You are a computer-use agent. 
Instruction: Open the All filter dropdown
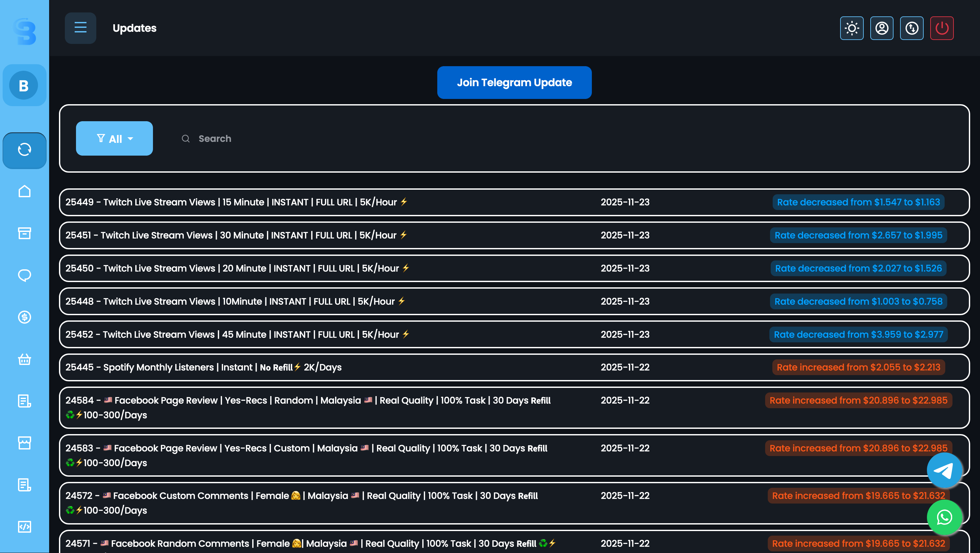point(115,139)
